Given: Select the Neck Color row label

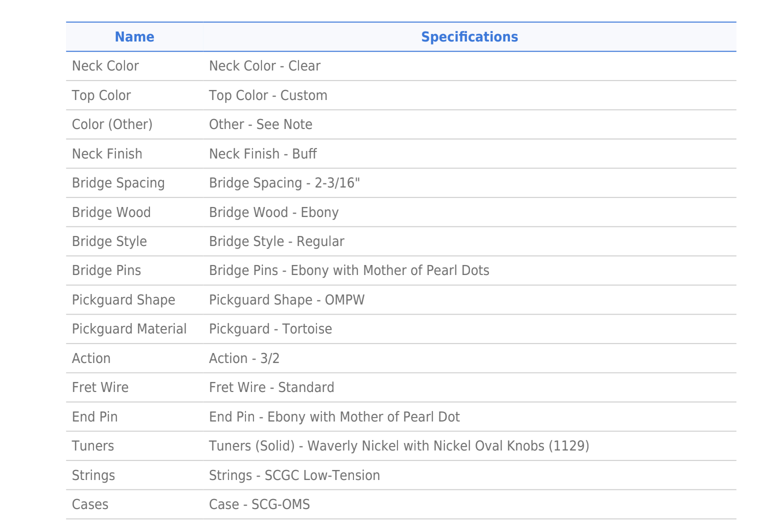Looking at the screenshot, I should (x=105, y=66).
